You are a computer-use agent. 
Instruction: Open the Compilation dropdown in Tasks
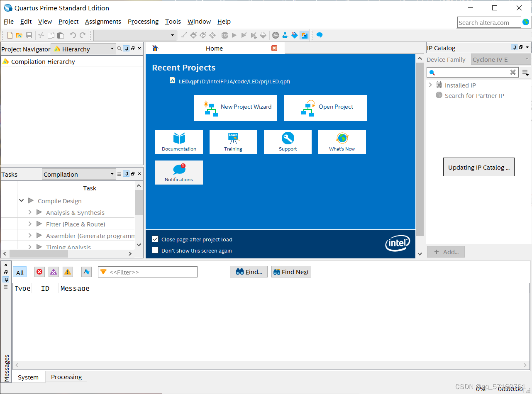pyautogui.click(x=79, y=174)
